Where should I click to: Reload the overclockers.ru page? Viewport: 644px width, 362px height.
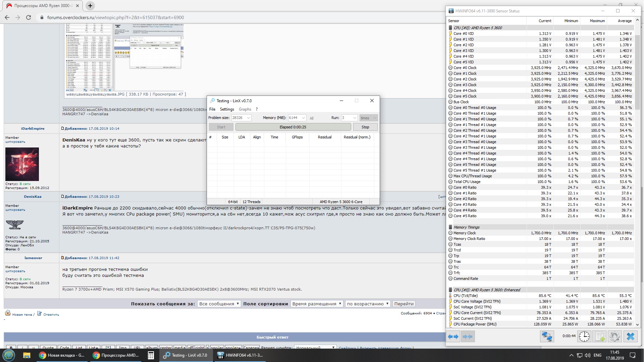click(29, 17)
